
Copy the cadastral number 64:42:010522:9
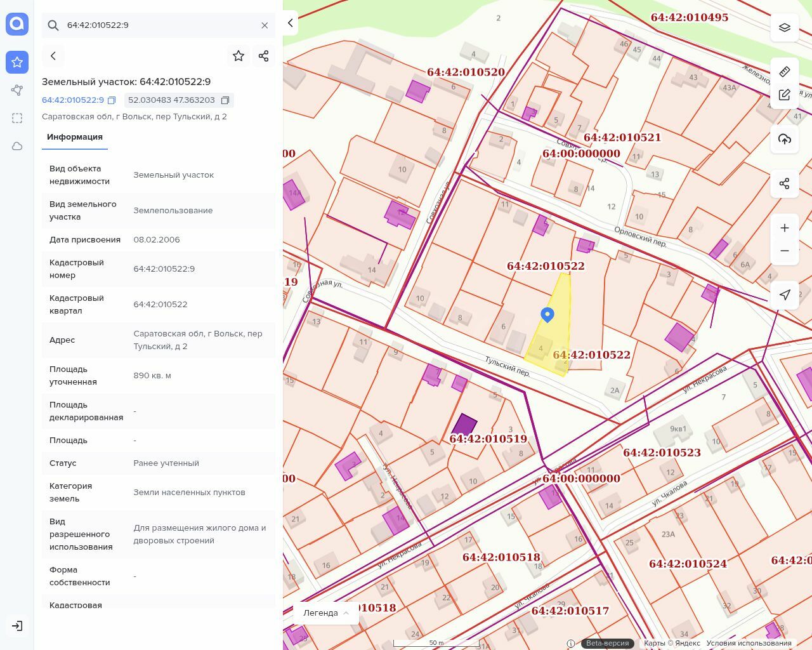[112, 100]
